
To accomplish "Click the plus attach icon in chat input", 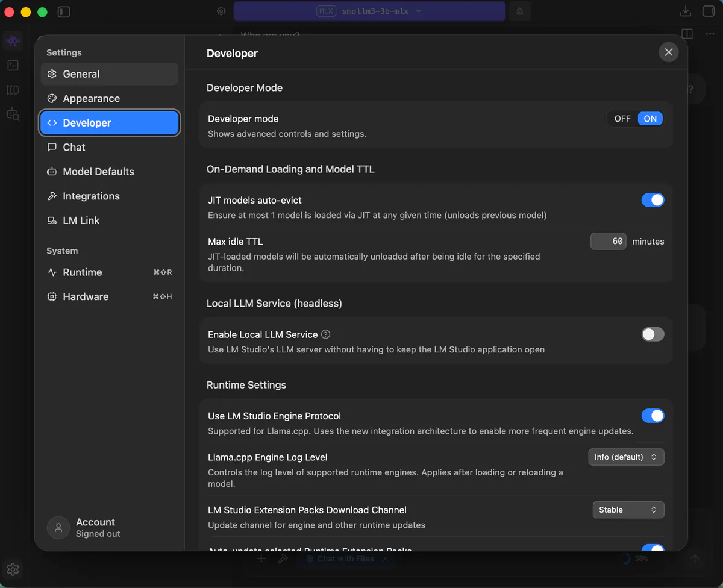I will point(261,559).
